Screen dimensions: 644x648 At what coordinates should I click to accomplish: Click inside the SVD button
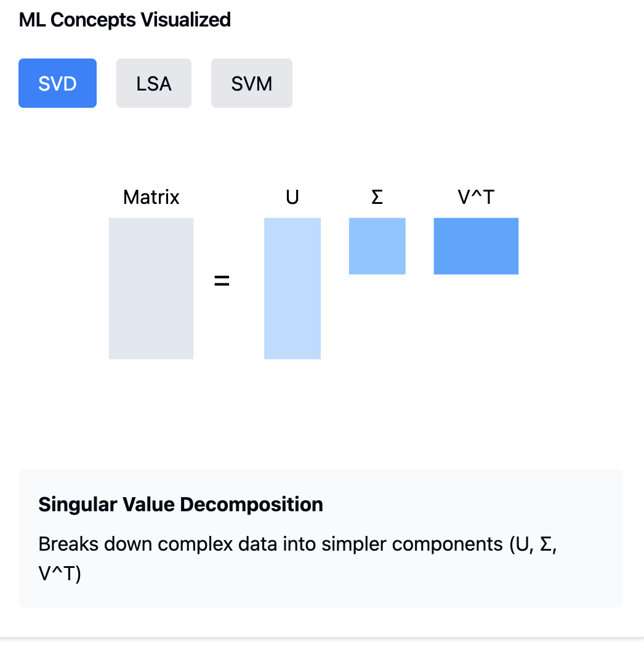point(57,83)
